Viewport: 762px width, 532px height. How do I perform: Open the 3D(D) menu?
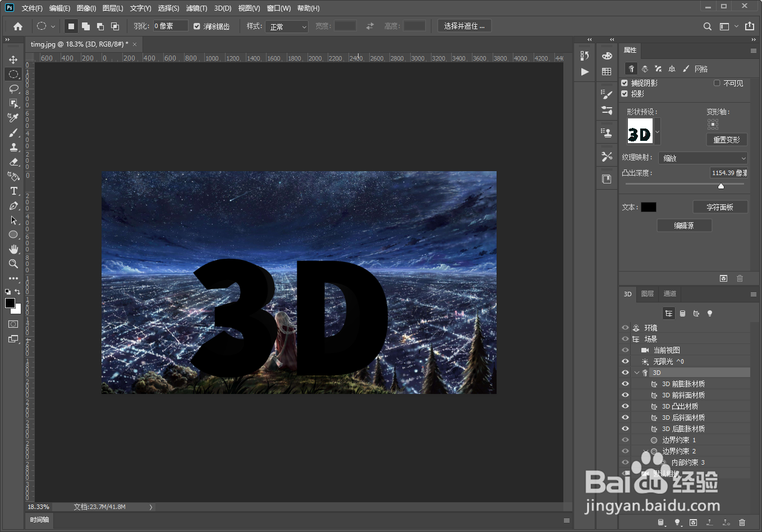[x=223, y=8]
